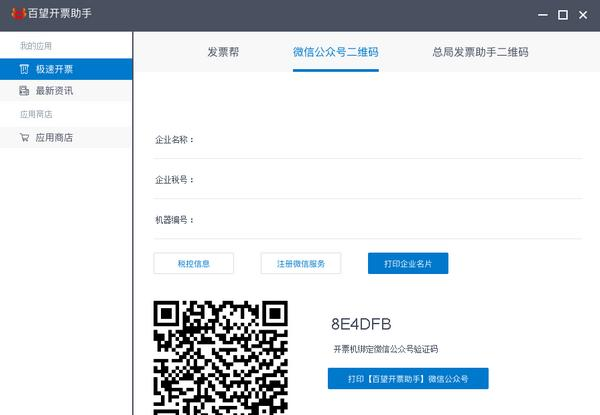Click the 税控信息 button
Image resolution: width=600 pixels, height=415 pixels.
[x=194, y=263]
